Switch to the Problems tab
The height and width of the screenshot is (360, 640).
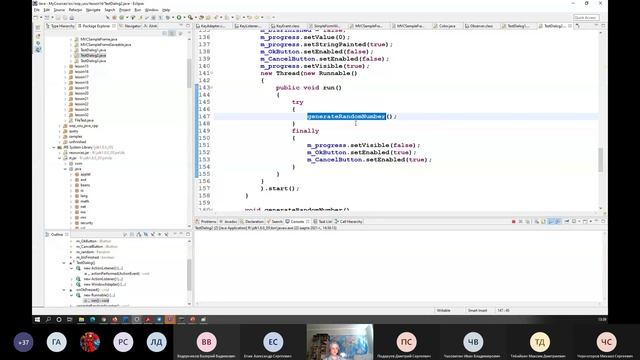206,222
